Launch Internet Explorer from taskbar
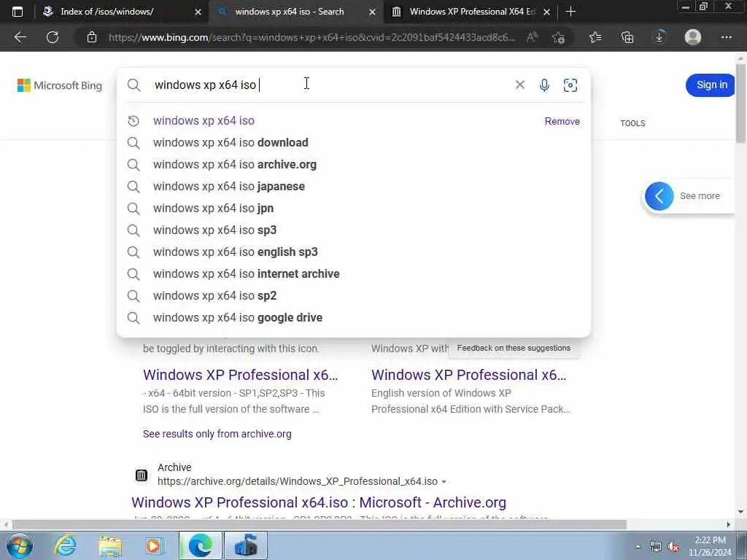The image size is (747, 560). [65, 545]
